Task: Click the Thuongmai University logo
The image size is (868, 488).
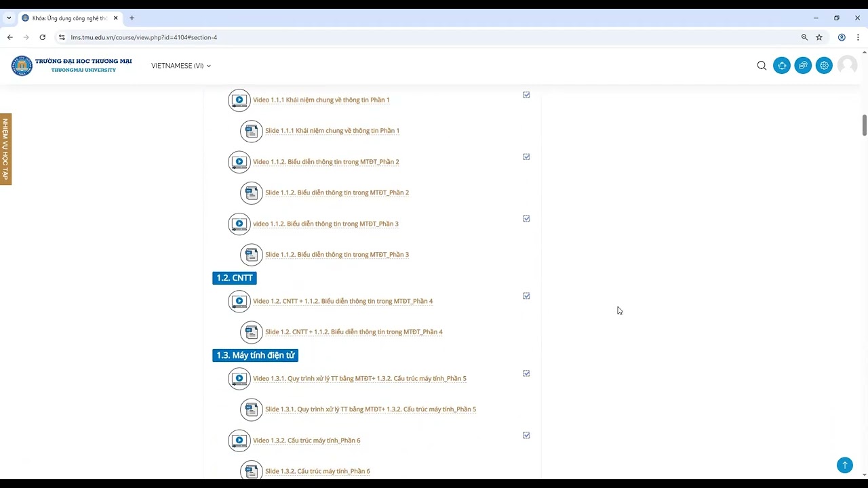Action: tap(71, 66)
